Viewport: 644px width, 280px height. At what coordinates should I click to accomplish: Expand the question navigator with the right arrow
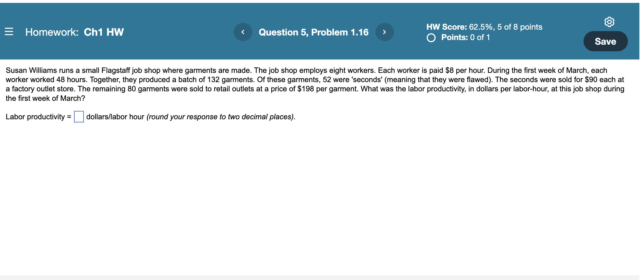[385, 32]
